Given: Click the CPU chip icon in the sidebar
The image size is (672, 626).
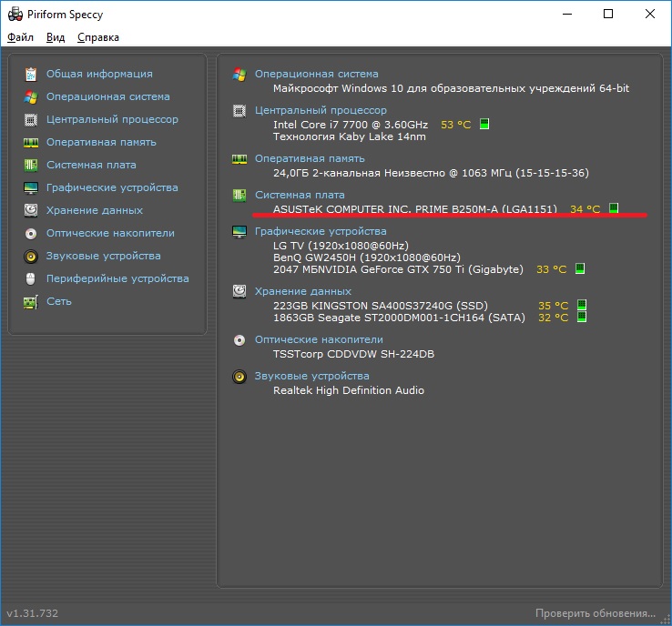Looking at the screenshot, I should [x=30, y=119].
